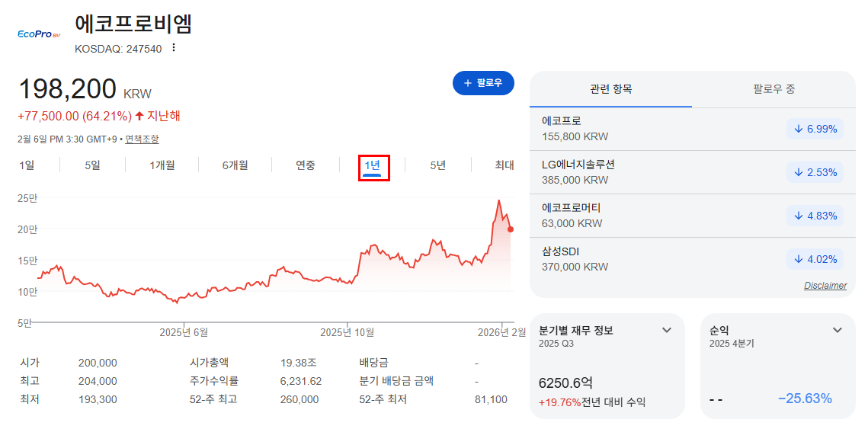Image resolution: width=868 pixels, height=429 pixels.
Task: Select the 1일 time range tab
Action: 27,165
